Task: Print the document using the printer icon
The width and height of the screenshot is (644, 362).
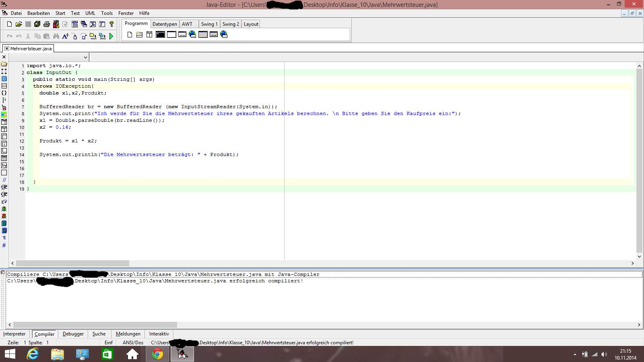Action: point(46,24)
